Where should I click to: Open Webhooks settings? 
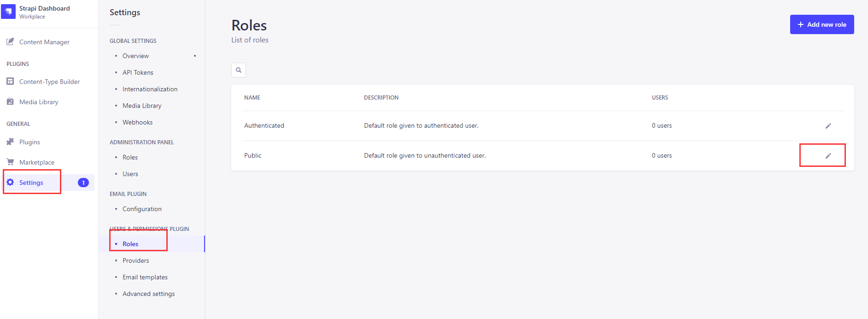click(137, 122)
